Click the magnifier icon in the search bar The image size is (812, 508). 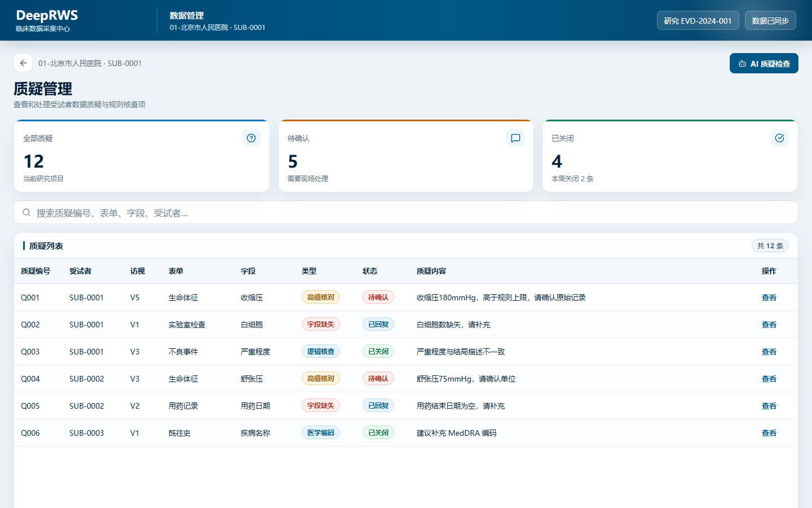click(27, 213)
